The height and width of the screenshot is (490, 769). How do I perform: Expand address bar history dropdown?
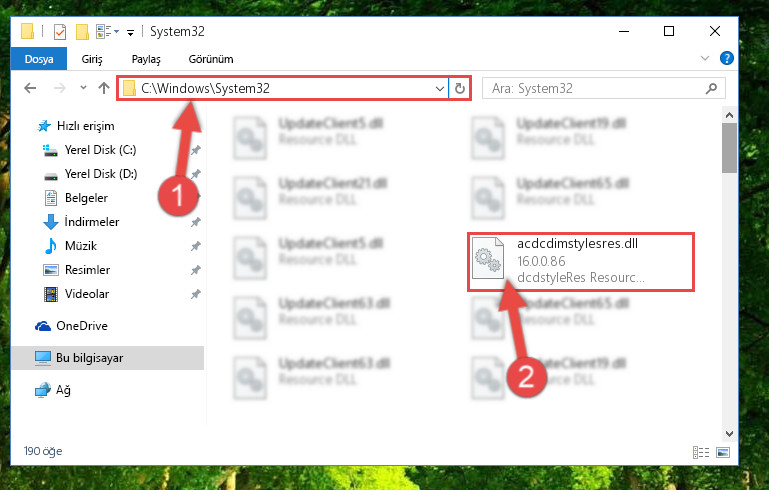click(439, 89)
